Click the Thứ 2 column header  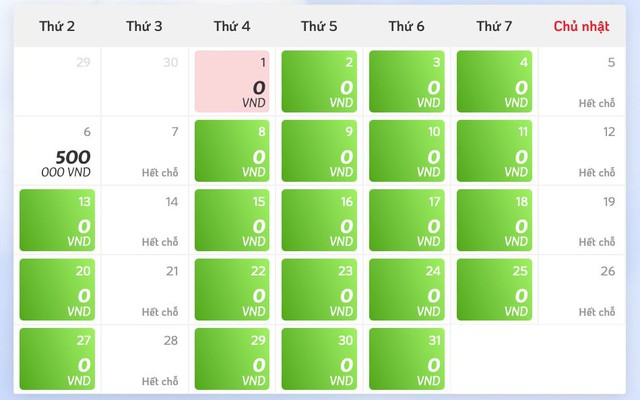tap(57, 27)
